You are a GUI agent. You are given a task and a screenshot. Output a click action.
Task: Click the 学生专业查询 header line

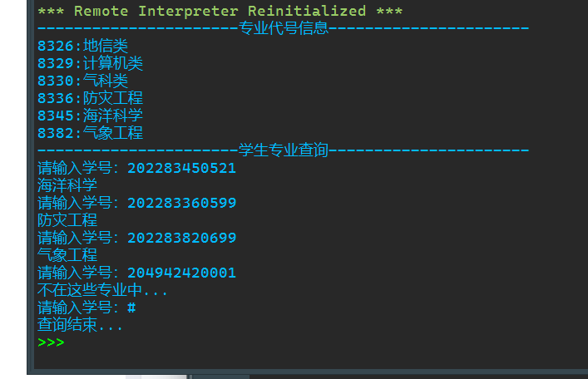pyautogui.click(x=283, y=150)
